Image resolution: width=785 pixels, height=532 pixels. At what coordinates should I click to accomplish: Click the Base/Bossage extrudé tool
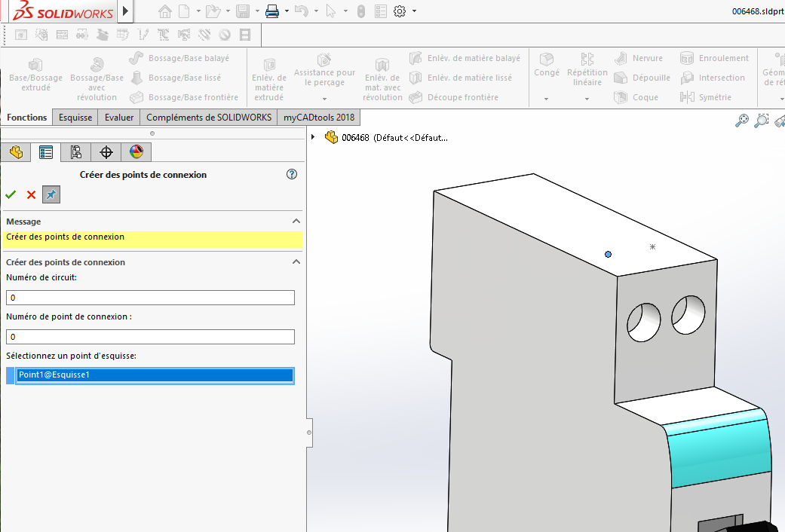35,74
